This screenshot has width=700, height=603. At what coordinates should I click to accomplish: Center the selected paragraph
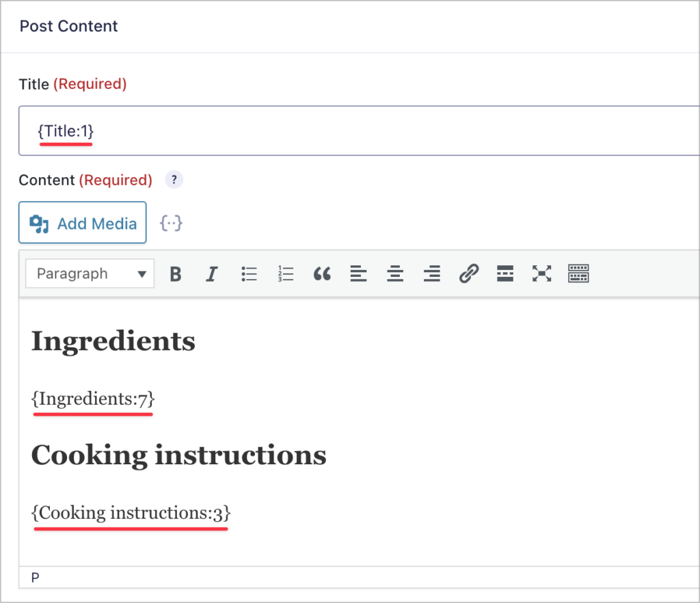[395, 273]
